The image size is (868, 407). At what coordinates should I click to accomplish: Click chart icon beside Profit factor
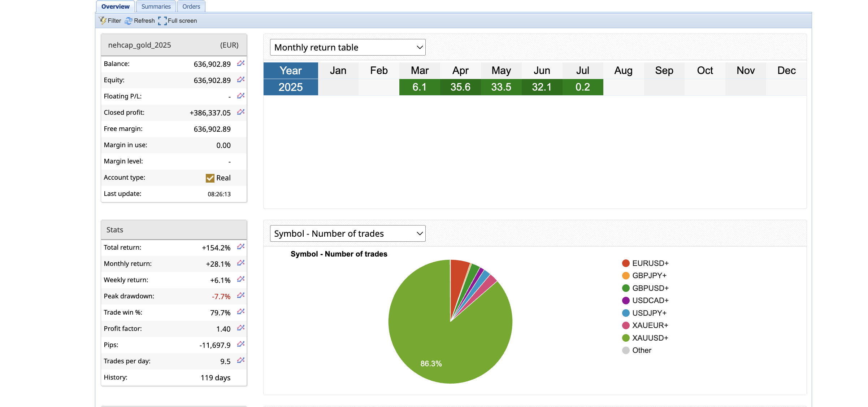coord(241,328)
